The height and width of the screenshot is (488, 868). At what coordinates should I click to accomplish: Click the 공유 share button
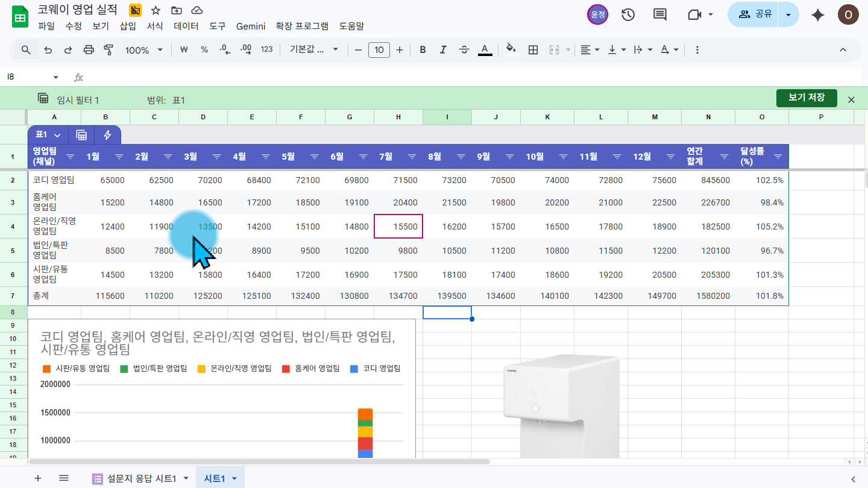756,14
